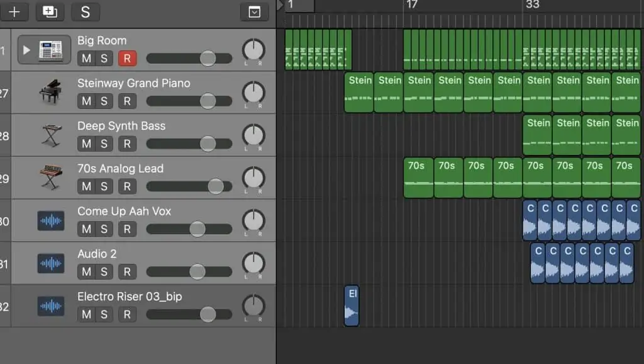The width and height of the screenshot is (644, 364).
Task: Click the Audio 2 volume slider
Action: pyautogui.click(x=189, y=272)
